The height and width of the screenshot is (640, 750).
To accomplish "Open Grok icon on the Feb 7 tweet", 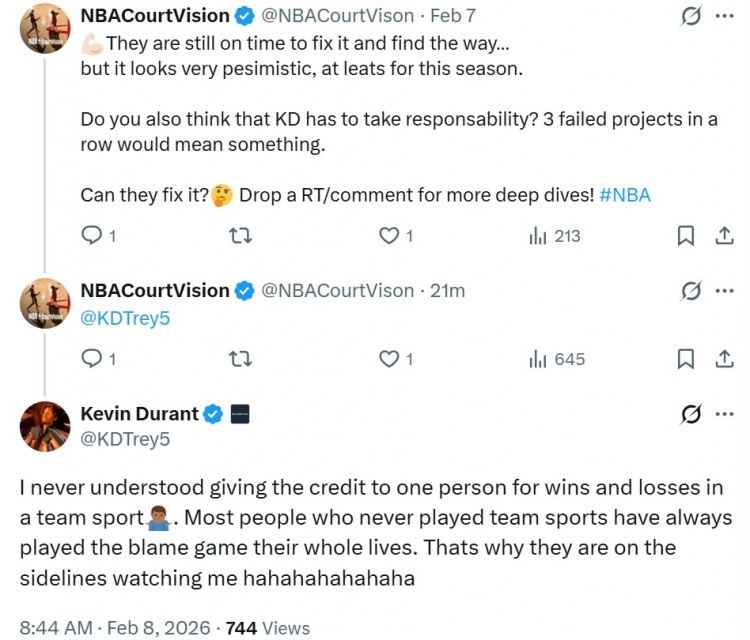I will tap(689, 16).
